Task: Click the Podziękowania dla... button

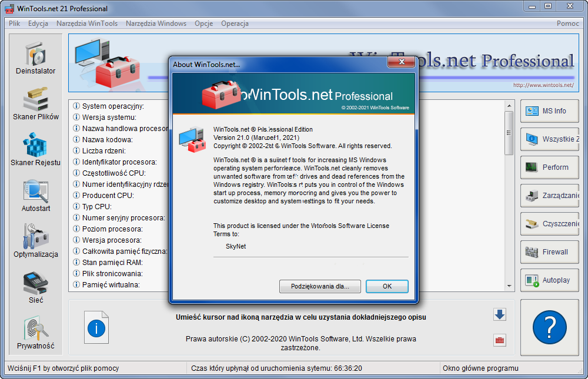Action: pyautogui.click(x=320, y=286)
